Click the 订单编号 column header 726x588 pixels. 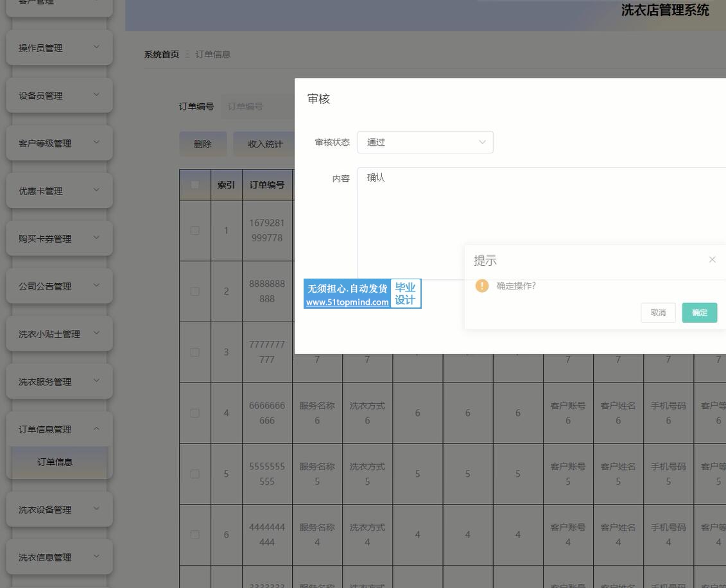pyautogui.click(x=266, y=185)
